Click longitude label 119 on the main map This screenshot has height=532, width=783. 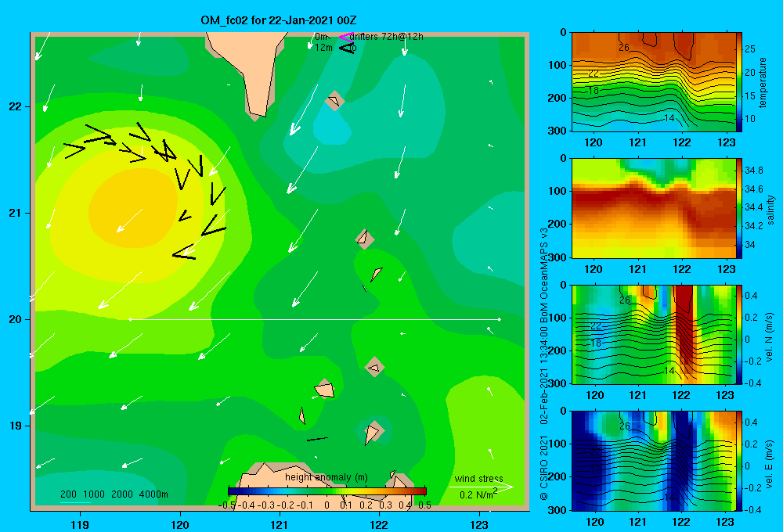coord(81,524)
